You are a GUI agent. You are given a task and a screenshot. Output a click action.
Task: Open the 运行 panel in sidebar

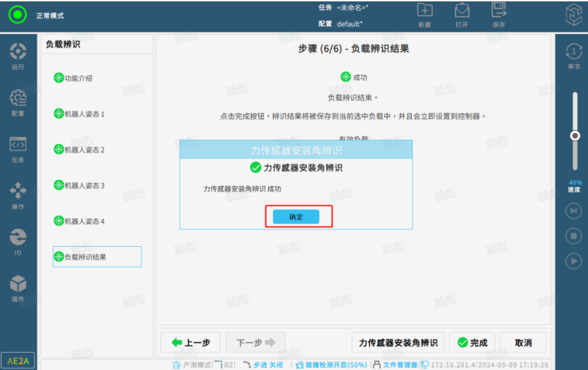[x=18, y=55]
